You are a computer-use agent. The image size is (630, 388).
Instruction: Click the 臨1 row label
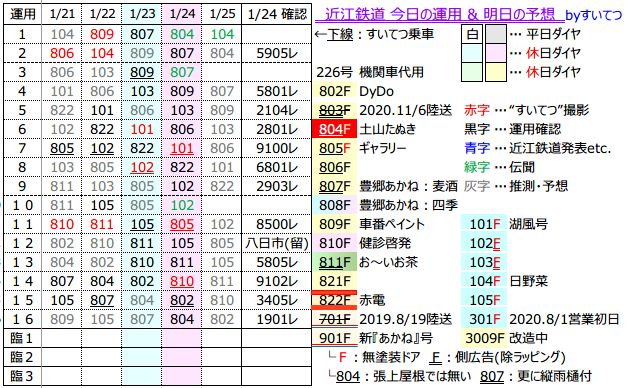click(x=22, y=338)
